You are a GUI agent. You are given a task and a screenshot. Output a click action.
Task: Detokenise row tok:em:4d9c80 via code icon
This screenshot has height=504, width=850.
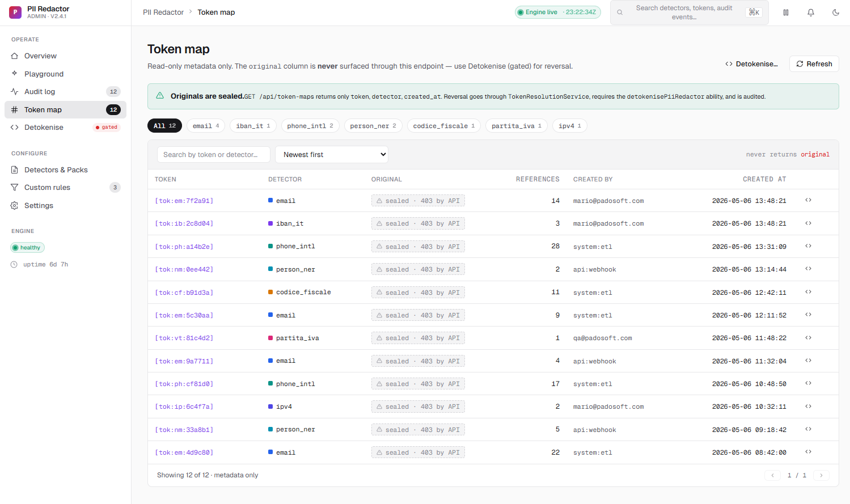(809, 452)
